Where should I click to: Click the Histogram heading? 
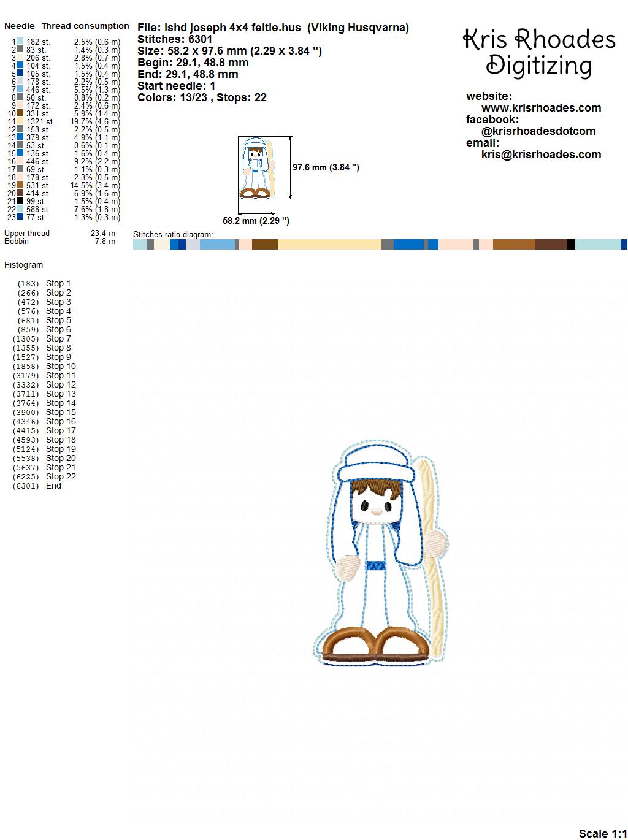(23, 265)
